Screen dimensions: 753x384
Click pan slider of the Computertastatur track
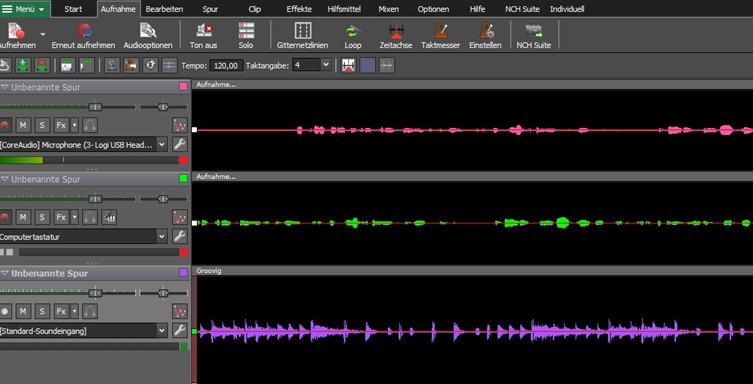(163, 199)
